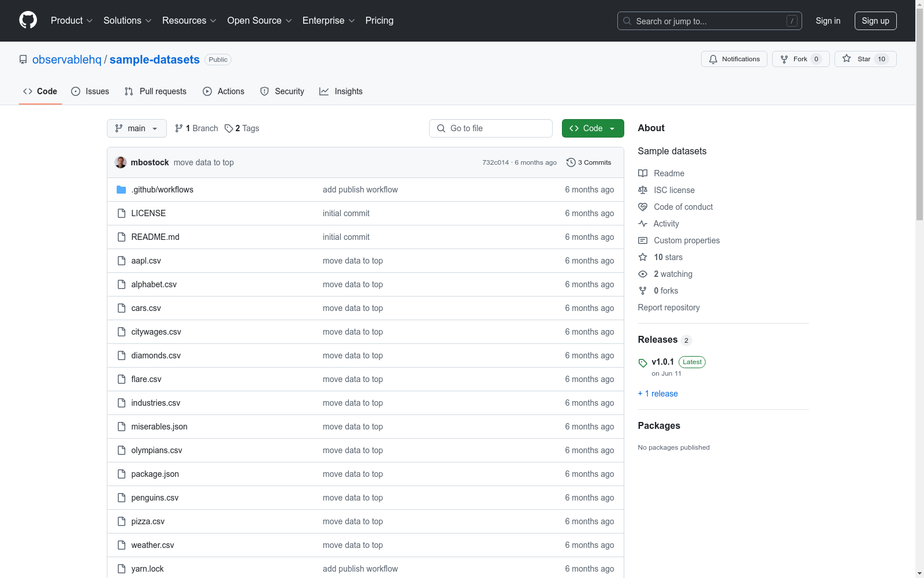Click the star icon beside 10 stars

click(x=643, y=257)
